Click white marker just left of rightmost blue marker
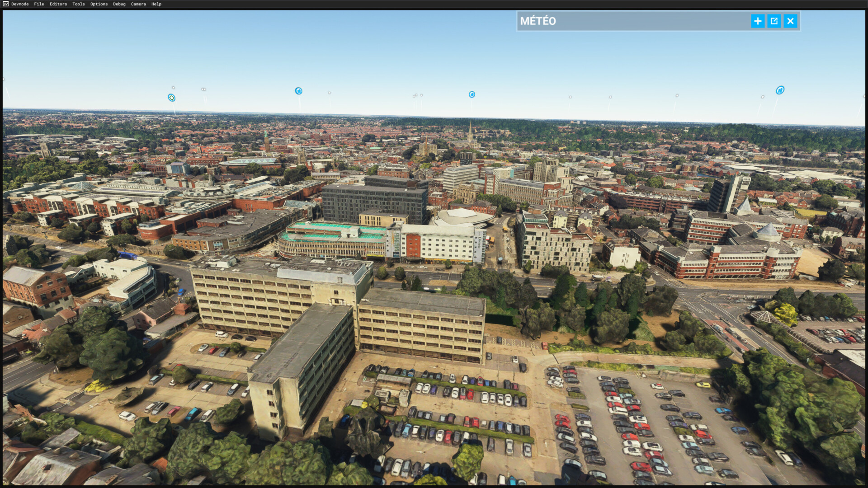 pos(762,97)
